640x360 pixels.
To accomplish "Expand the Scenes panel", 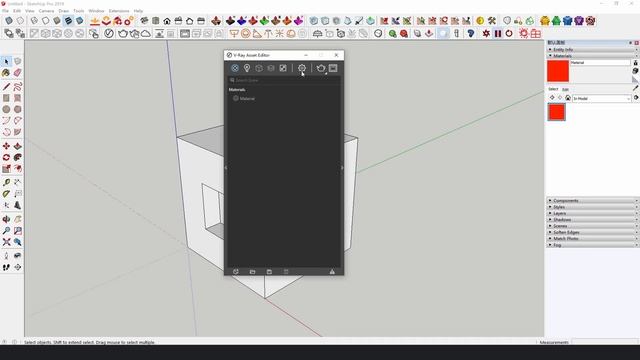I will pos(592,226).
